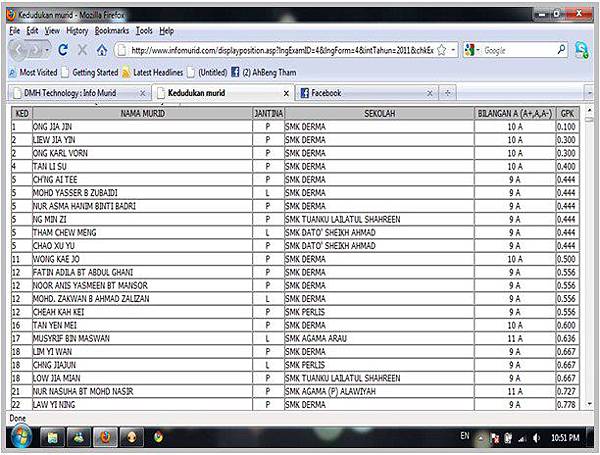Viewport: 600px width, 455px height.
Task: Click the Stop loading X icon
Action: 82,50
